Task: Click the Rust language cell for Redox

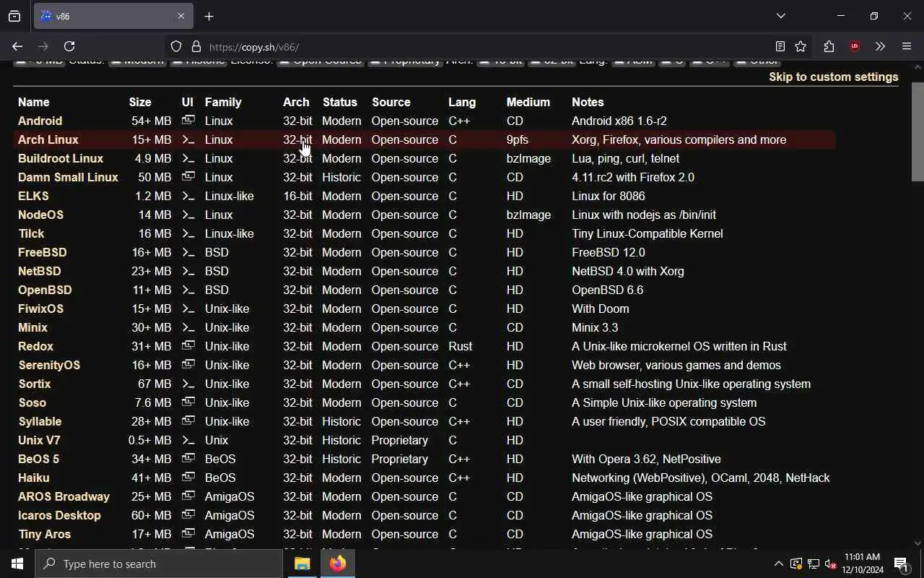Action: (x=461, y=346)
